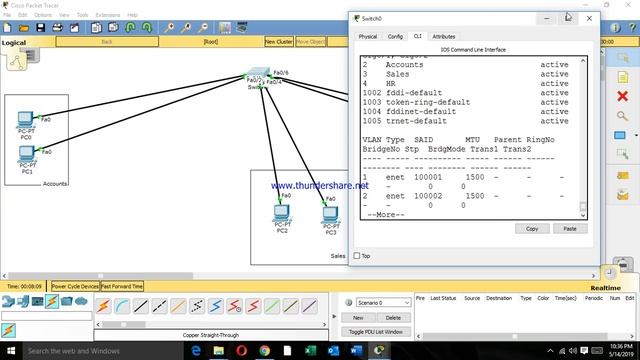Open Chrome from the taskbar
The width and height of the screenshot is (640, 360).
(264, 351)
